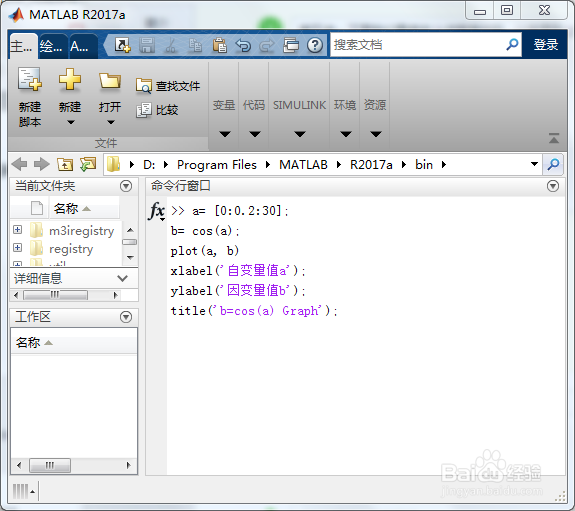The width and height of the screenshot is (575, 511).
Task: Click the browse for folder icon
Action: [x=88, y=164]
